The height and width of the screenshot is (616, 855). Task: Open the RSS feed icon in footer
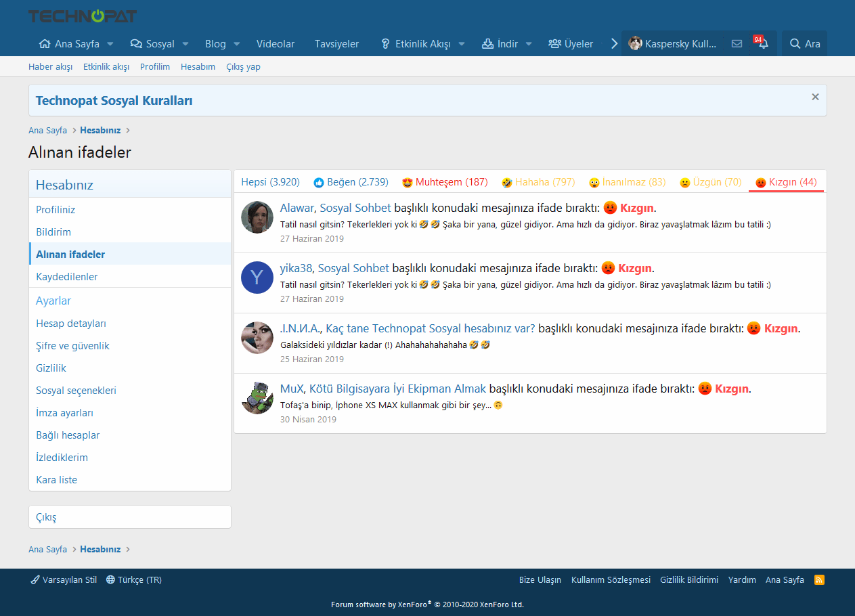pyautogui.click(x=819, y=579)
